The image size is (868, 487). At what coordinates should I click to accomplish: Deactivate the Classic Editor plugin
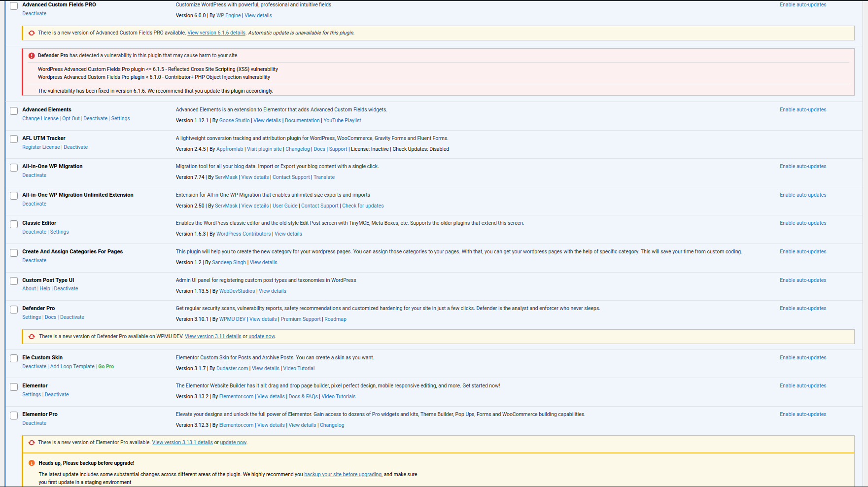34,232
